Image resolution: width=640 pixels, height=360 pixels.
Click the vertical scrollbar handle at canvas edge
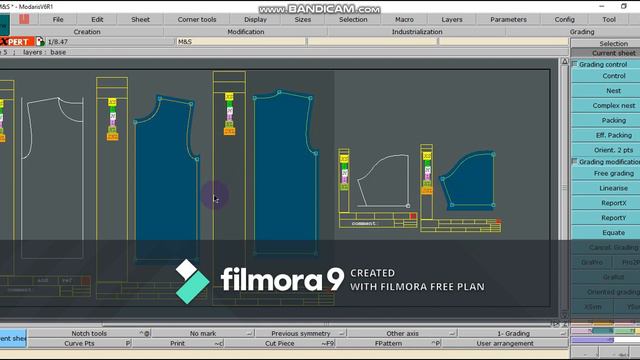[x=564, y=188]
